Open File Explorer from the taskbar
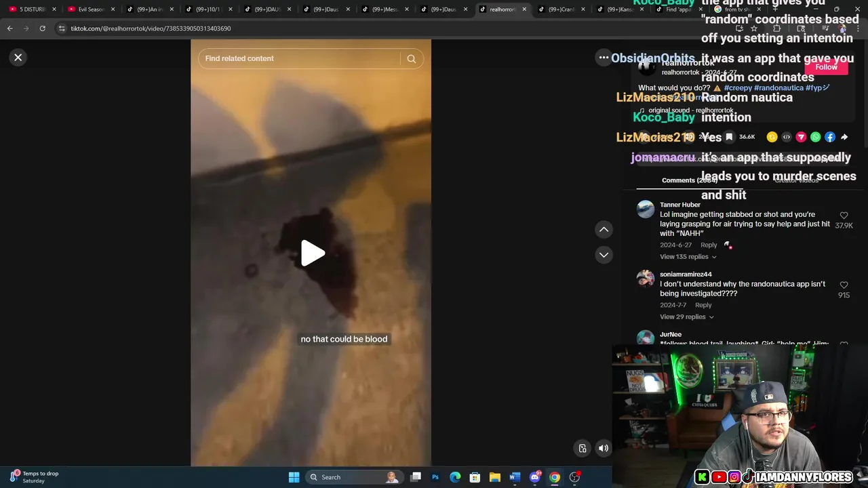Image resolution: width=868 pixels, height=488 pixels. pyautogui.click(x=495, y=477)
